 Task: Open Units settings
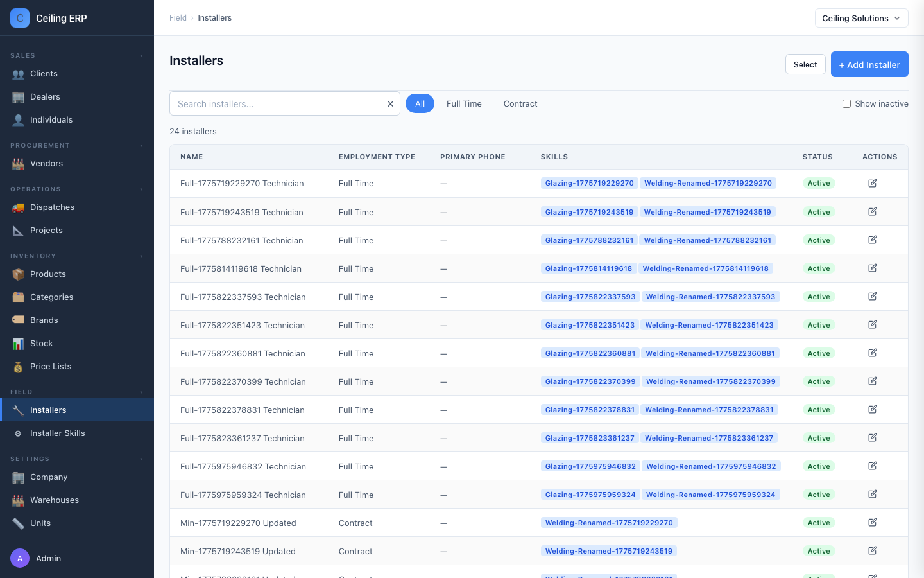(77, 523)
